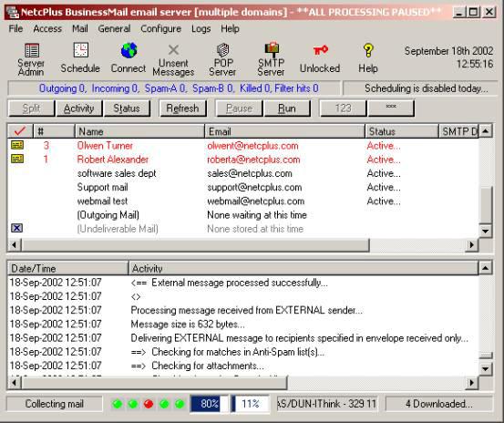Click the red status indicator light
Viewport: 504px width, 423px height.
click(x=149, y=404)
